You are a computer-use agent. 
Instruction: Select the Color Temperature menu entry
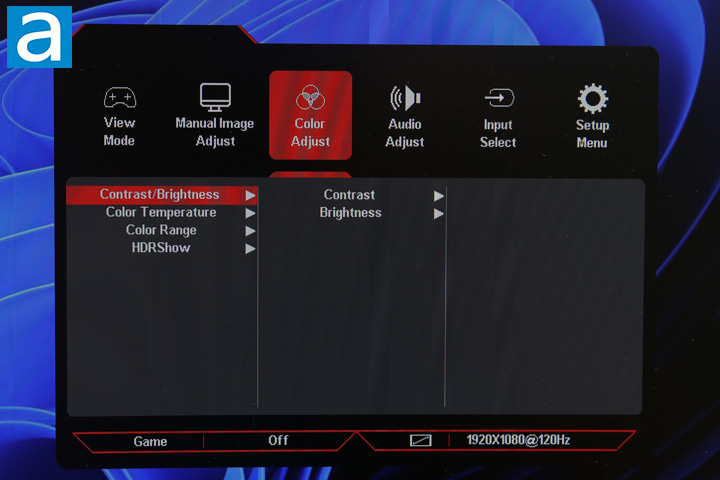(x=161, y=213)
